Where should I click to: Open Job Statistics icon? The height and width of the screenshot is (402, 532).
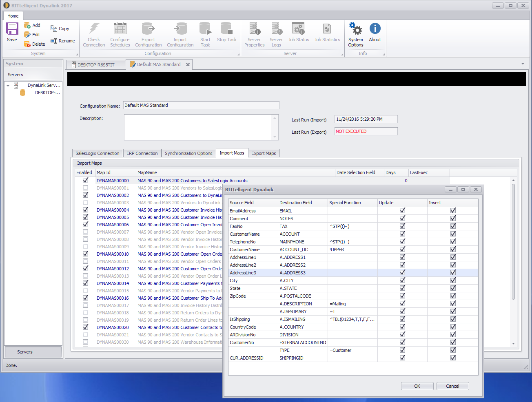[x=327, y=29]
